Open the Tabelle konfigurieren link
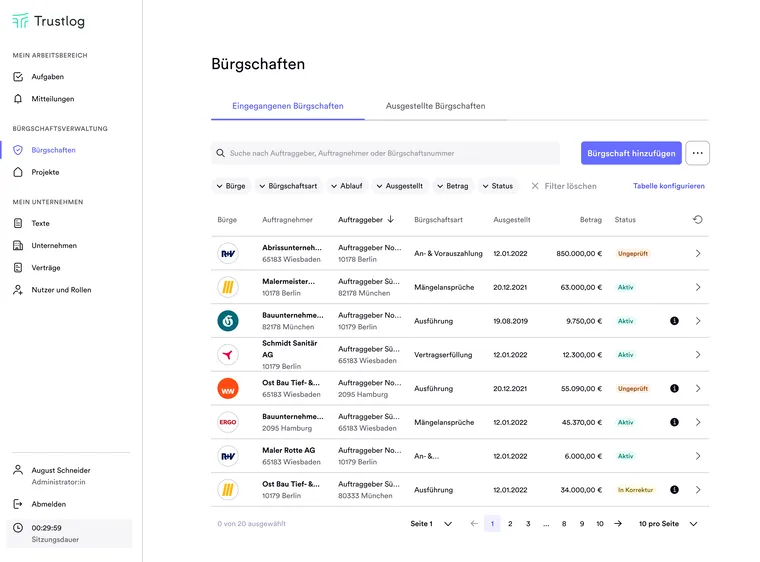The image size is (760, 562). (x=668, y=186)
